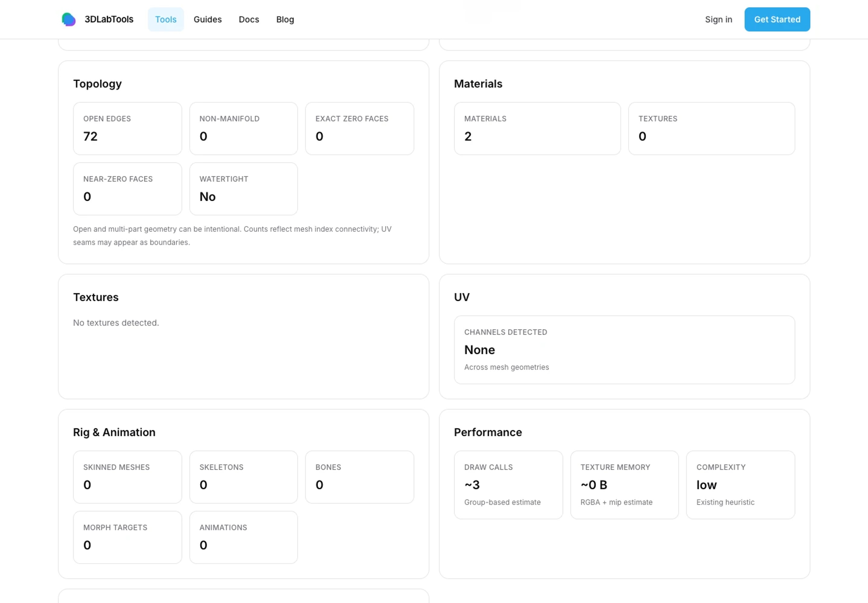Click the Textures count card in Materials
The image size is (868, 603).
click(711, 128)
